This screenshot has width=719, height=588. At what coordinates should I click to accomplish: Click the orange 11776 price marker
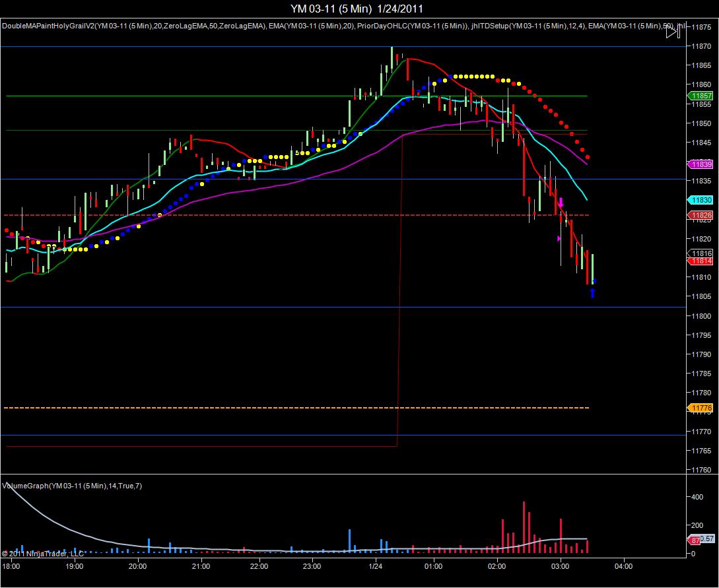point(701,408)
